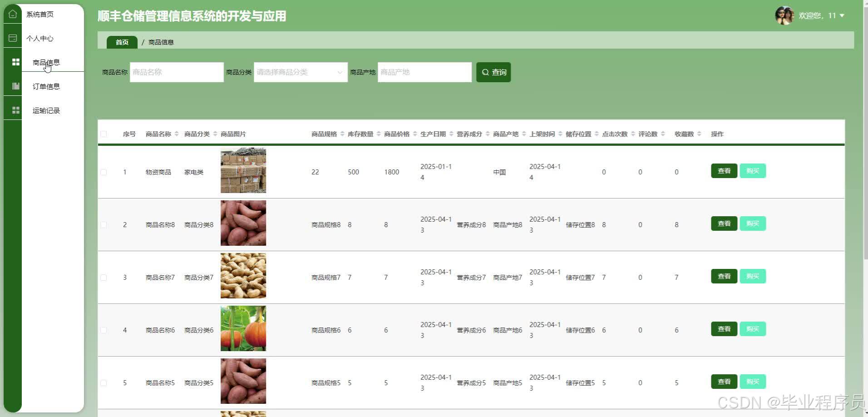The width and height of the screenshot is (868, 417).
Task: Sort by 商品产地 column arrows
Action: 524,134
